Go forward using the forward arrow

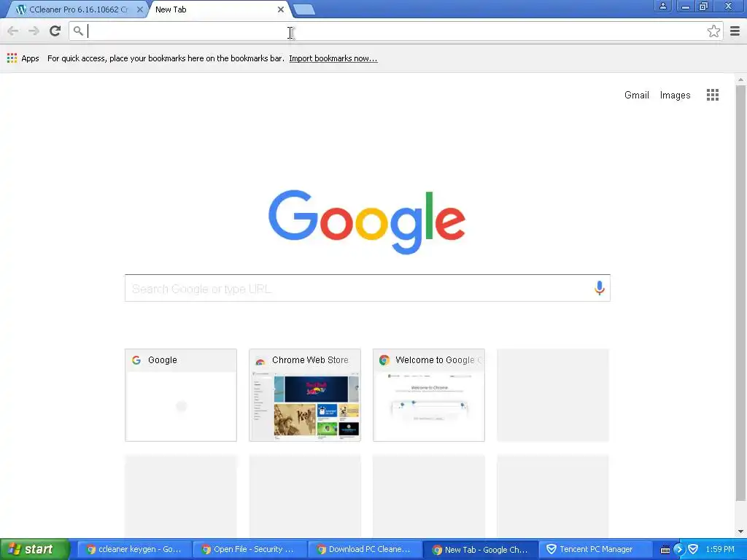pyautogui.click(x=34, y=31)
